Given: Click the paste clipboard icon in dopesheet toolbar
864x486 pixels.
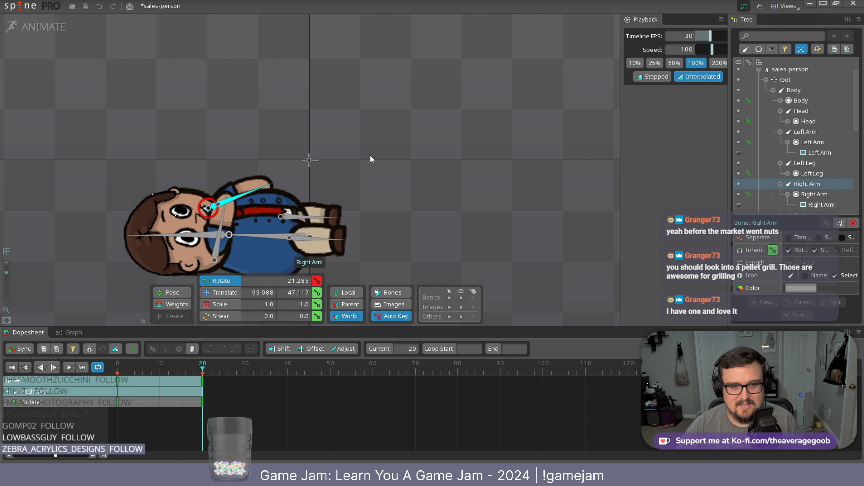Looking at the screenshot, I should coord(192,349).
